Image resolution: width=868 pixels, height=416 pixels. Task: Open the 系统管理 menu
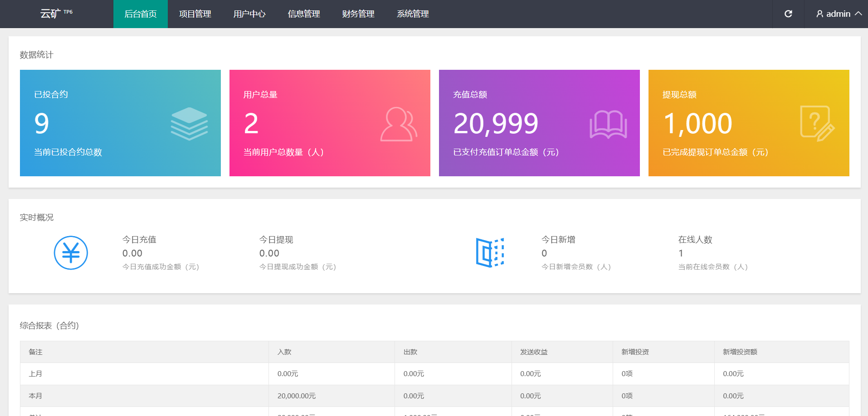point(413,14)
